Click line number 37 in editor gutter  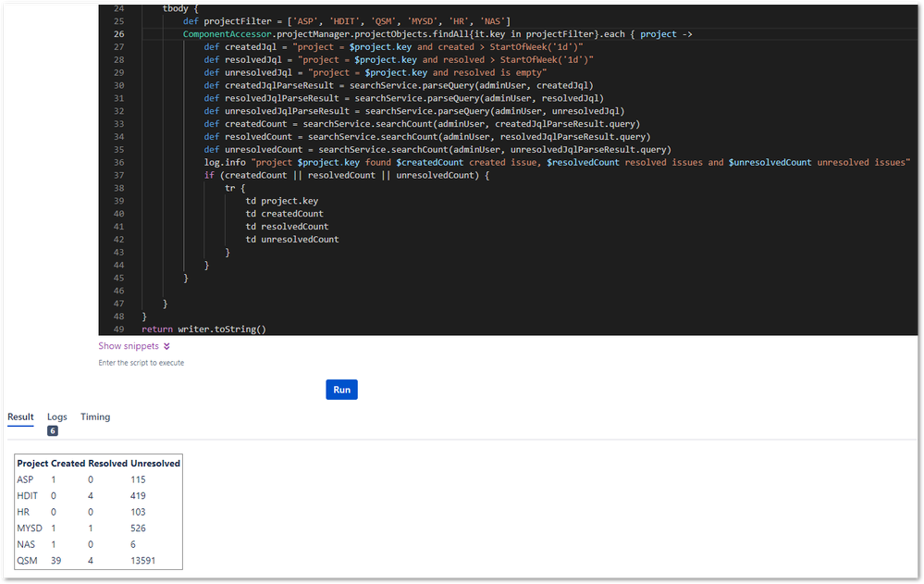119,175
